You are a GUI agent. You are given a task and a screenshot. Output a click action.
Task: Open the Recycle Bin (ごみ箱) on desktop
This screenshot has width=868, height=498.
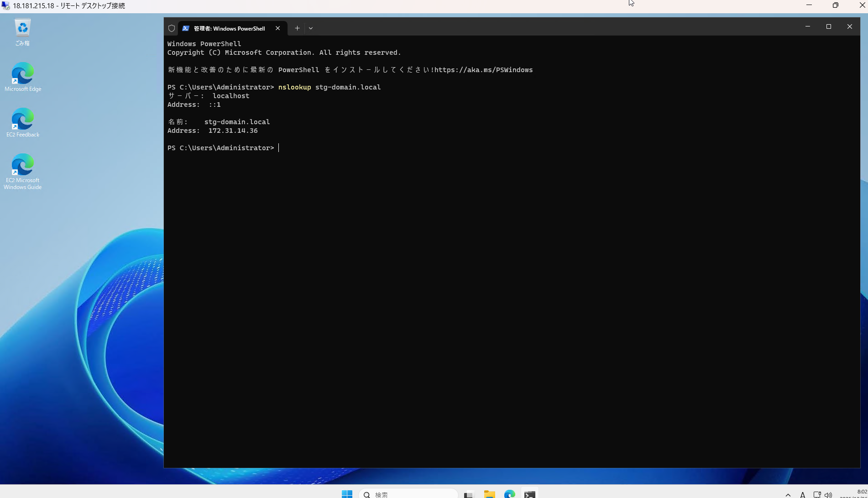[x=22, y=27]
